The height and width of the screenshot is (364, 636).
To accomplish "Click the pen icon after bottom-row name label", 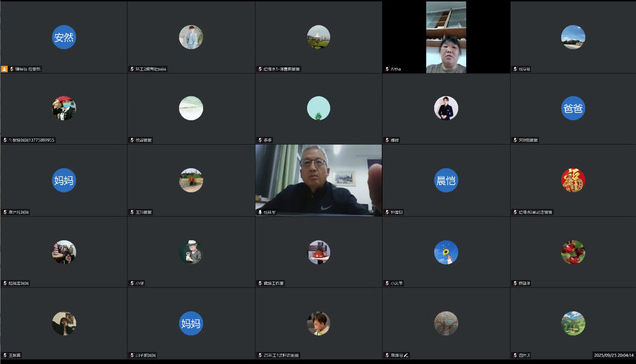I will tap(406, 355).
